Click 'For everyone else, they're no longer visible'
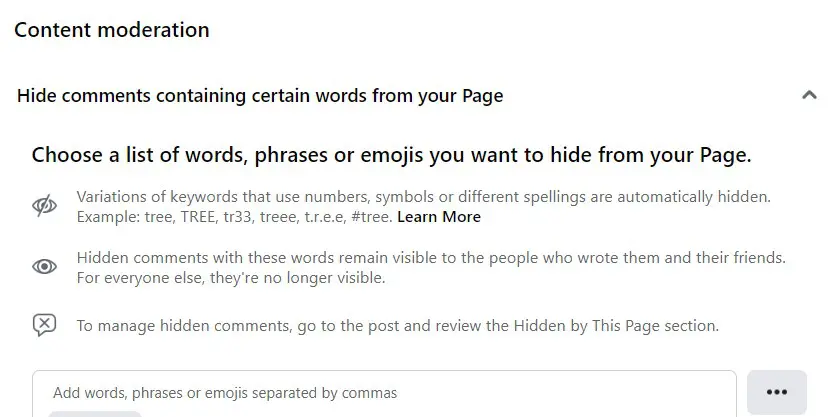The image size is (833, 417). click(231, 278)
